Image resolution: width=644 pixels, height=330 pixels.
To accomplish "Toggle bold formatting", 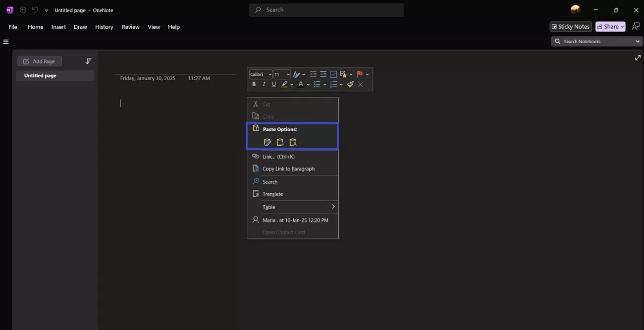I will coord(254,84).
